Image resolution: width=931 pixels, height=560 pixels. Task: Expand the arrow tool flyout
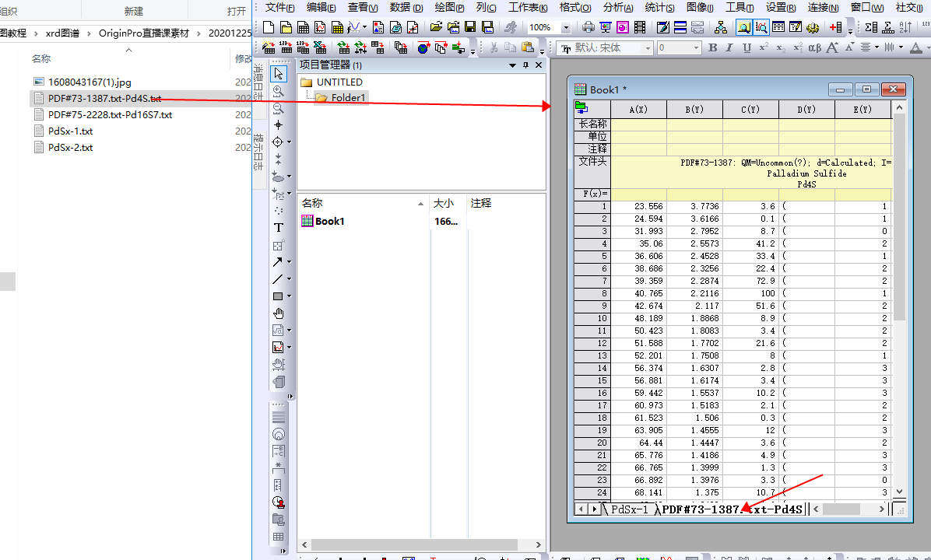(x=289, y=261)
